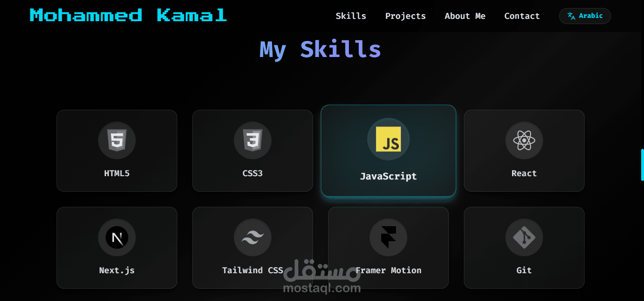Click the Git label text
Image resolution: width=644 pixels, height=301 pixels.
pos(524,270)
